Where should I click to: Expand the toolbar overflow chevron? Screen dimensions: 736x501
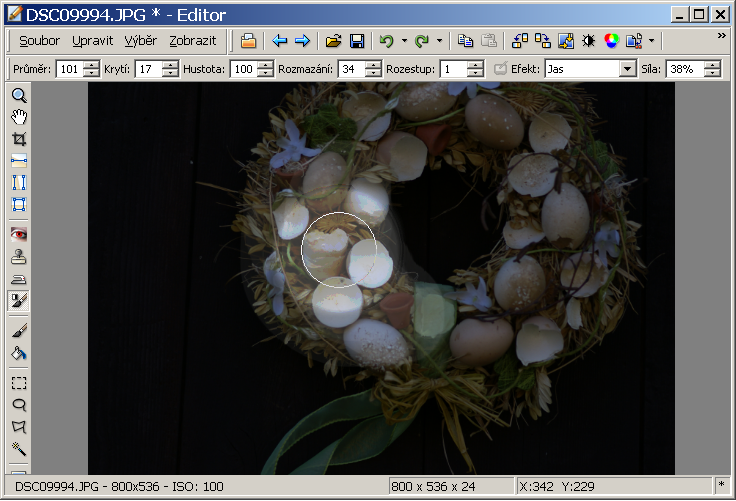721,36
